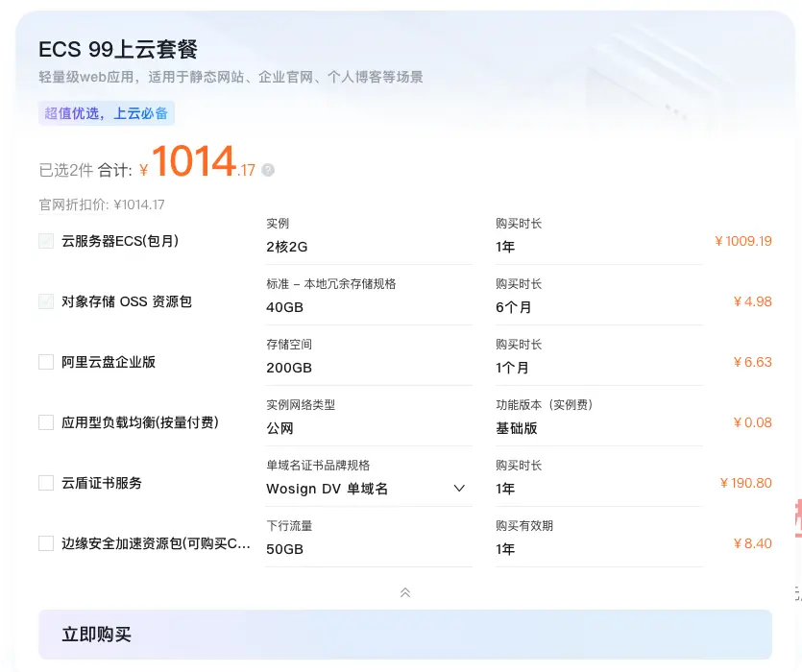The height and width of the screenshot is (672, 802).
Task: Check the 应用型负载均衡(按量付费) checkbox
Action: [x=46, y=422]
